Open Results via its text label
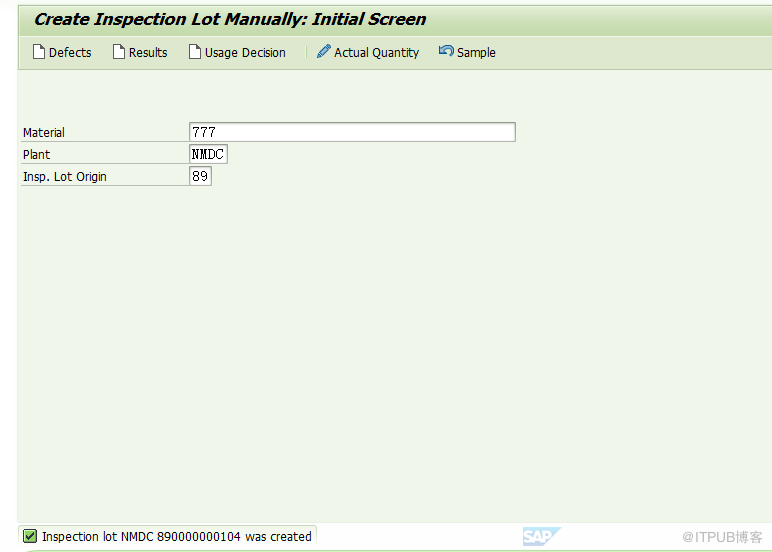Image resolution: width=772 pixels, height=552 pixels. [148, 53]
